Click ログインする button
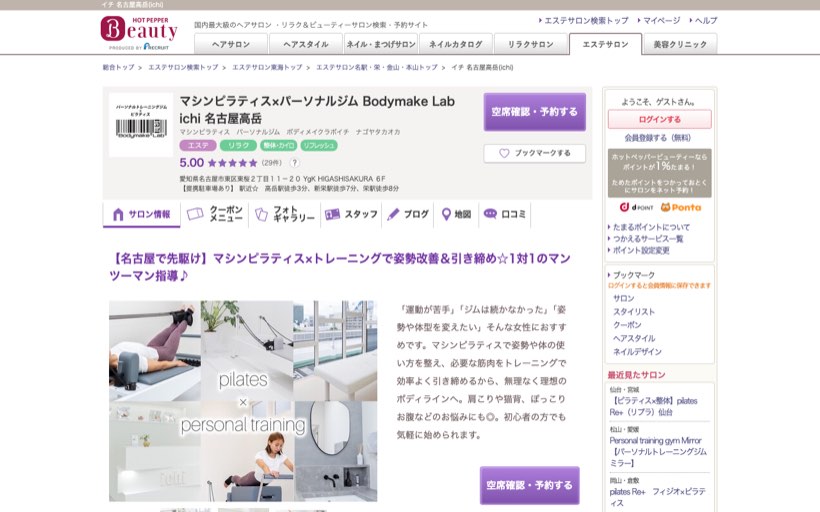The image size is (820, 512). pos(659,119)
